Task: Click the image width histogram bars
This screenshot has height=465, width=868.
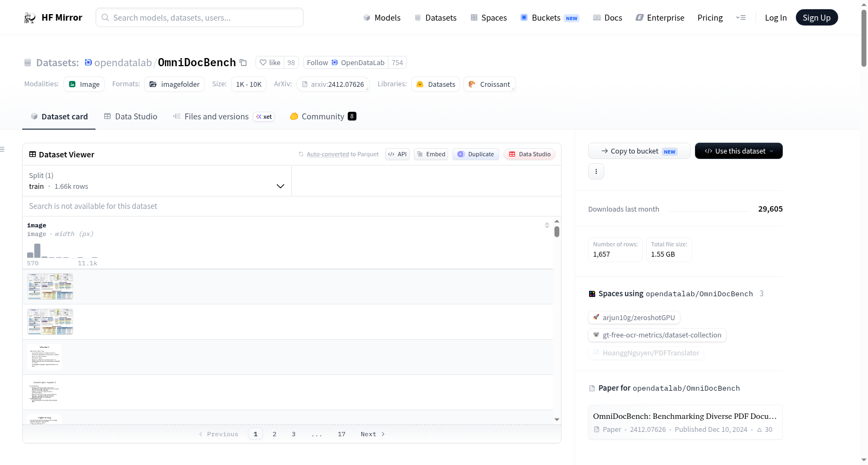Action: pos(62,251)
